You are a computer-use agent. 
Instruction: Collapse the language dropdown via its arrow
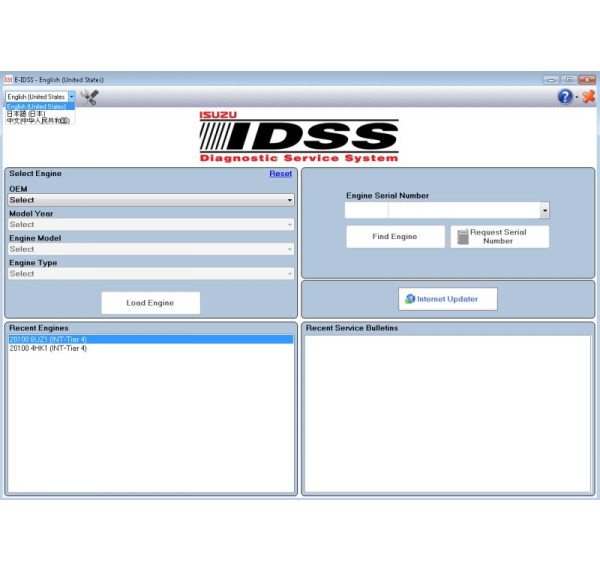71,97
